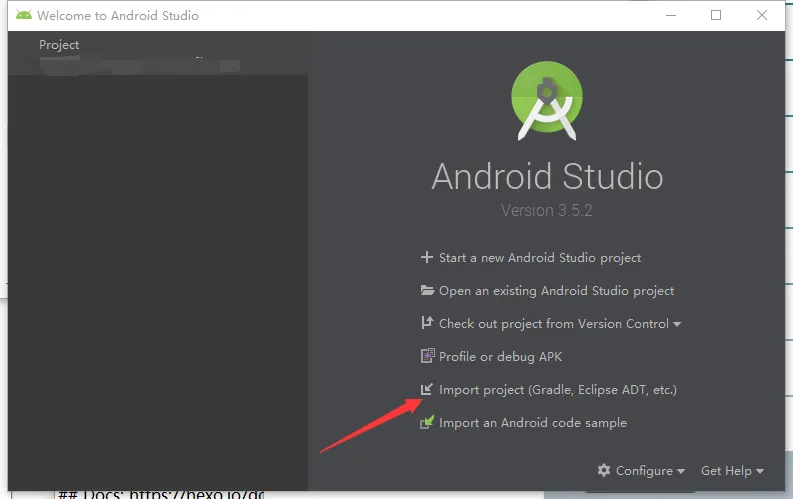Open the Get Help dropdown
The image size is (793, 499).
point(732,471)
